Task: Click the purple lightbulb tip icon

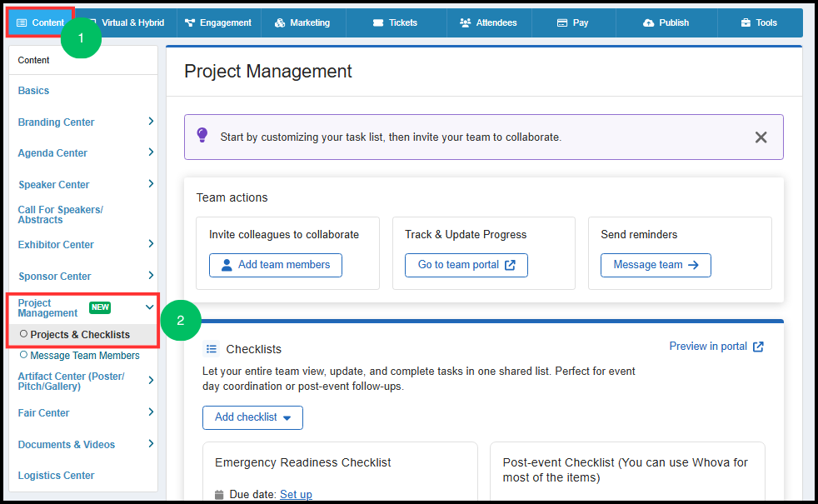Action: coord(202,135)
